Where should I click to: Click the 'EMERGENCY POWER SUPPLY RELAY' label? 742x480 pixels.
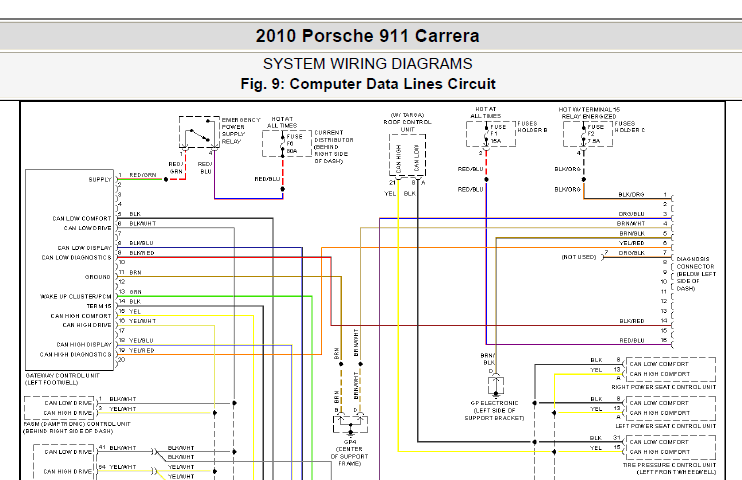241,131
